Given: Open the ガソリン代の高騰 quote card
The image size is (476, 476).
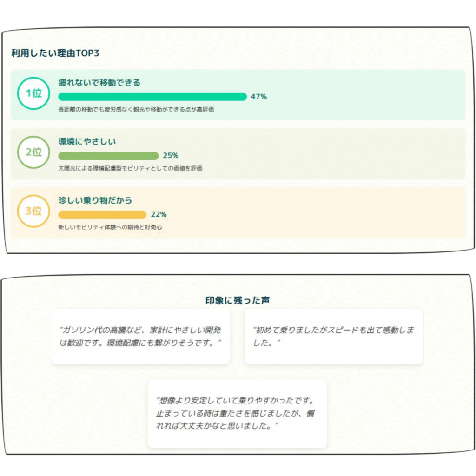Looking at the screenshot, I should click(x=140, y=337).
